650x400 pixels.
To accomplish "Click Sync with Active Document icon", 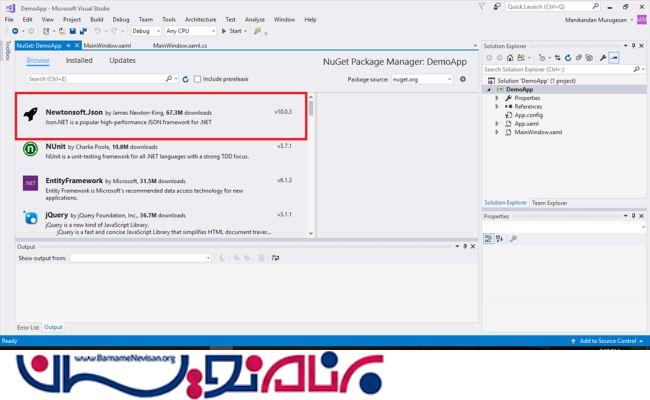I will (x=557, y=58).
